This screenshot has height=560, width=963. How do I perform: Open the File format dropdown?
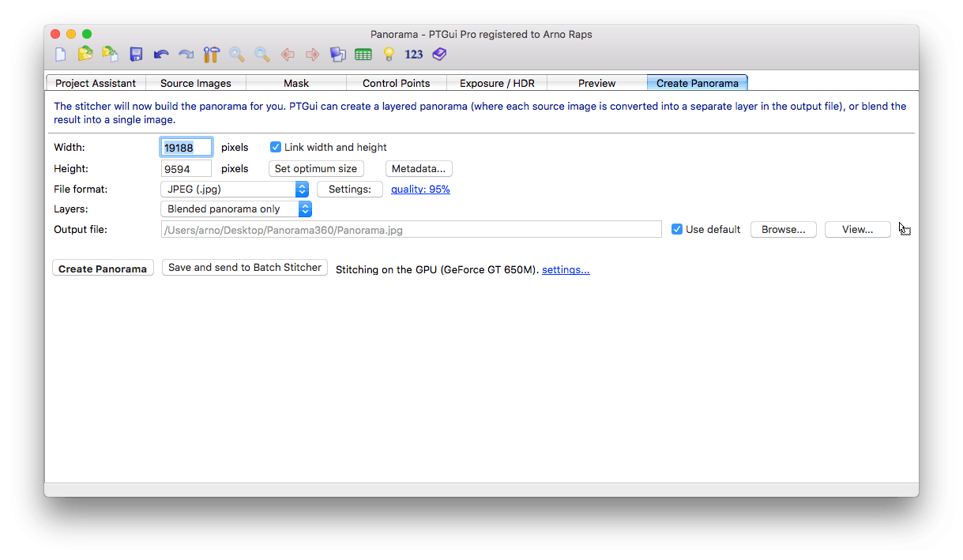point(235,190)
